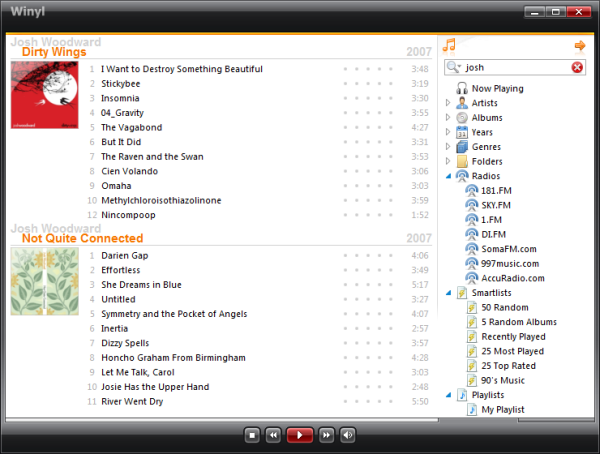Open SomaFM.com radio station icon
Viewport: 600px width, 454px height.
click(x=471, y=249)
